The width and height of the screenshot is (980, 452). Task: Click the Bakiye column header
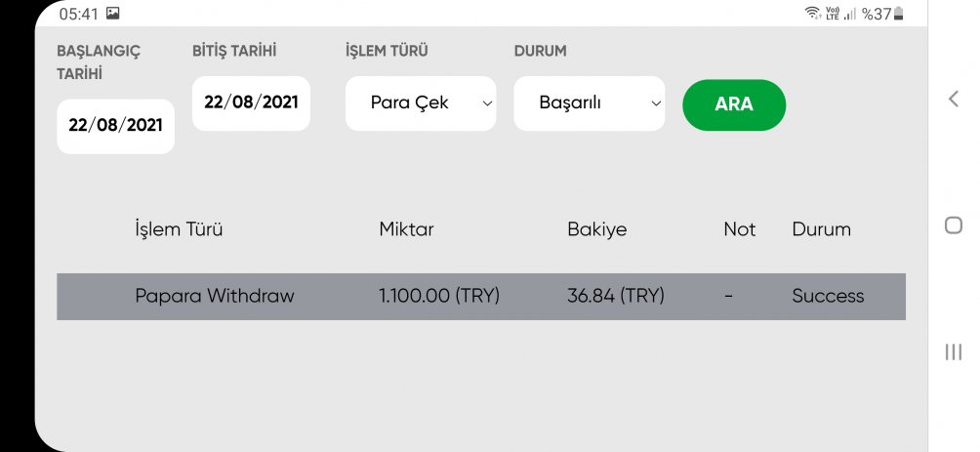click(596, 229)
